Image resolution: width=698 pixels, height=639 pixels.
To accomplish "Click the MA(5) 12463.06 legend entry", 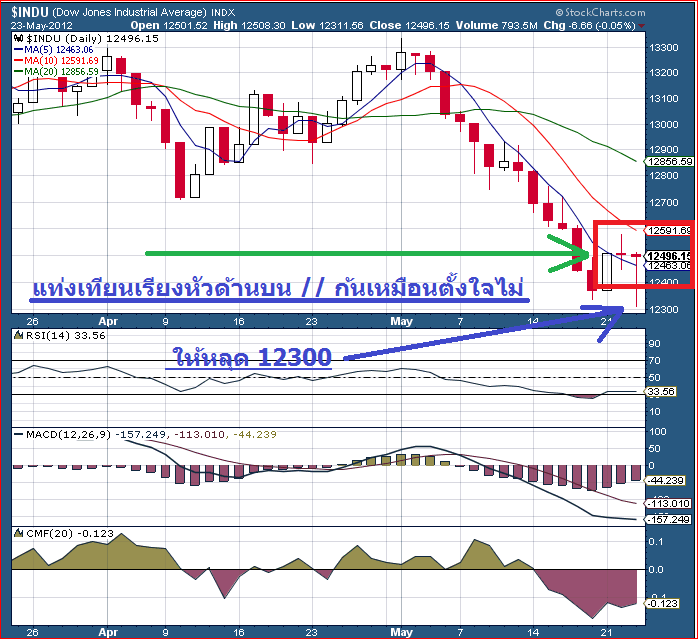I will [58, 50].
